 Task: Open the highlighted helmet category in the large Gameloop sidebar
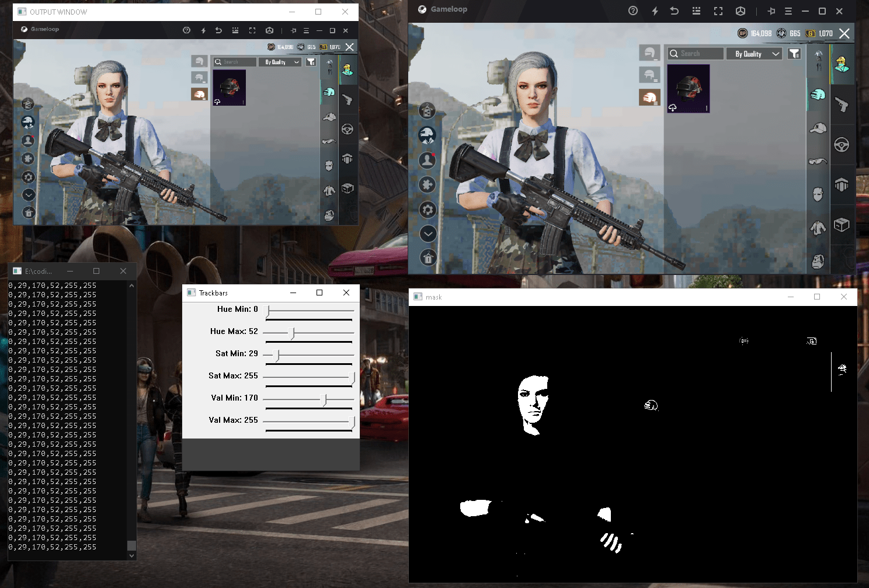click(x=818, y=93)
